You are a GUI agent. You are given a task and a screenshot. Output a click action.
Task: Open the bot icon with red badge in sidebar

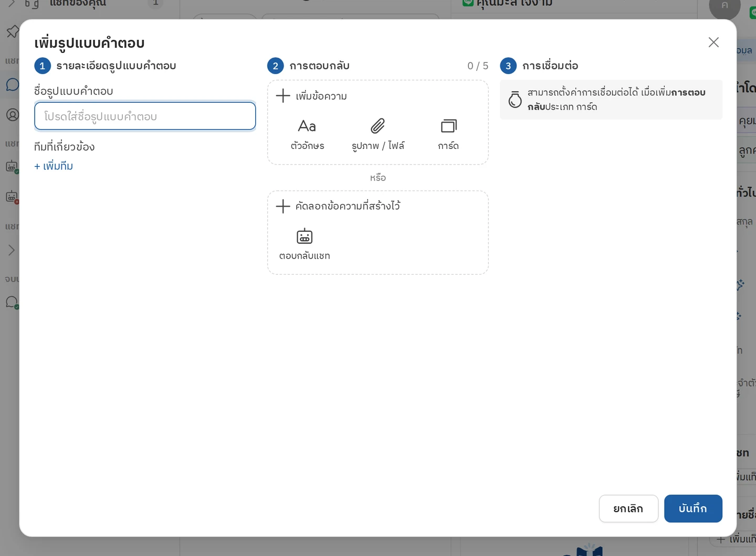(12, 197)
